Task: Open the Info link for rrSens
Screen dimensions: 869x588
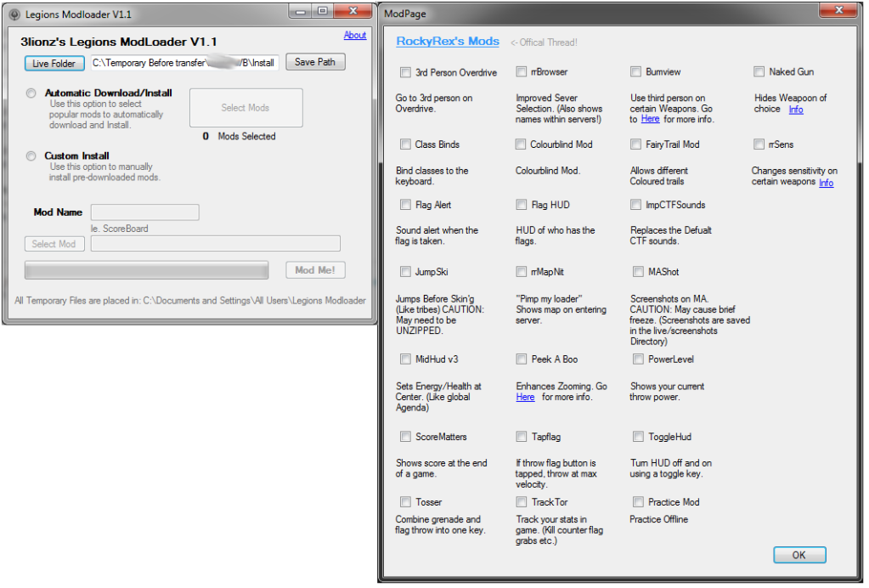Action: pyautogui.click(x=827, y=183)
